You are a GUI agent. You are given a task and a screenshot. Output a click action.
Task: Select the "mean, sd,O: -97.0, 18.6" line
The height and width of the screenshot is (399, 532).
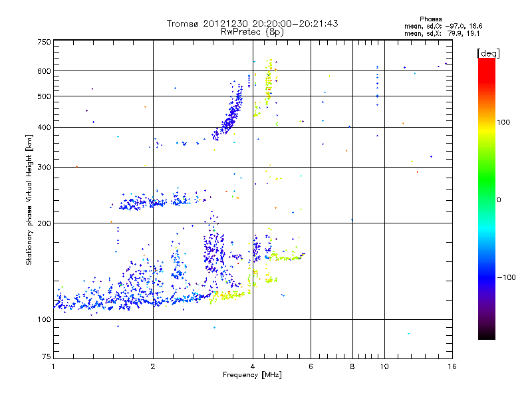443,26
